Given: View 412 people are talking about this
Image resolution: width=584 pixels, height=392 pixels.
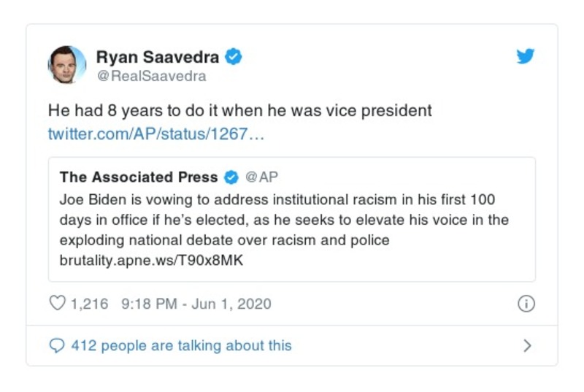Looking at the screenshot, I should (x=181, y=345).
